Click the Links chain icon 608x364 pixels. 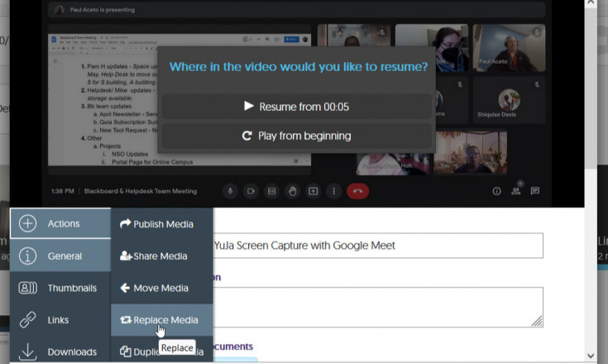(27, 320)
